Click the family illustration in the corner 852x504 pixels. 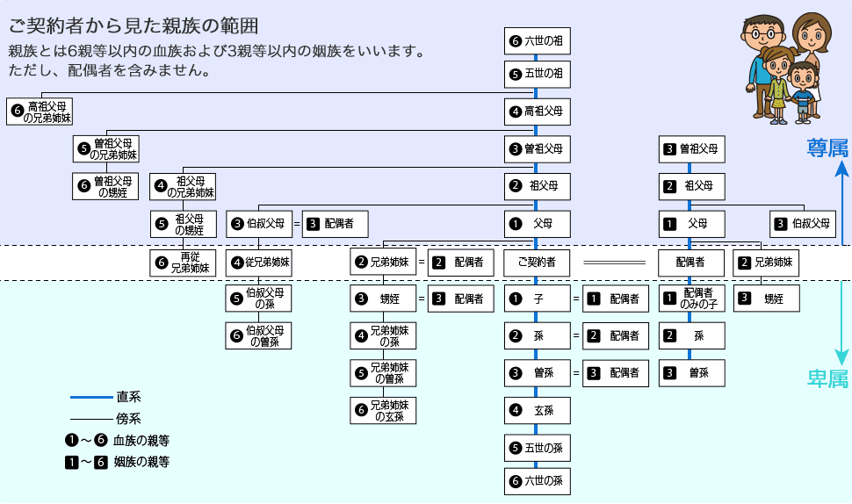(x=782, y=68)
